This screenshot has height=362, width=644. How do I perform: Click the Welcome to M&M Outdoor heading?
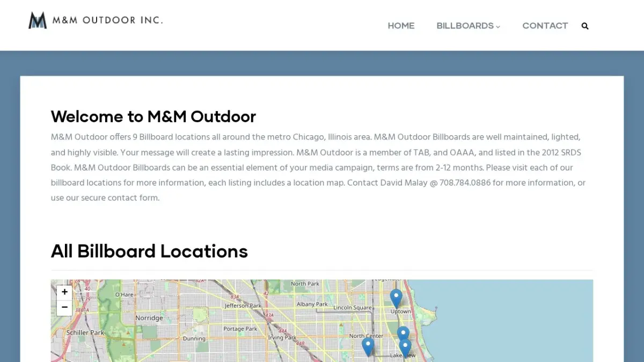point(153,116)
